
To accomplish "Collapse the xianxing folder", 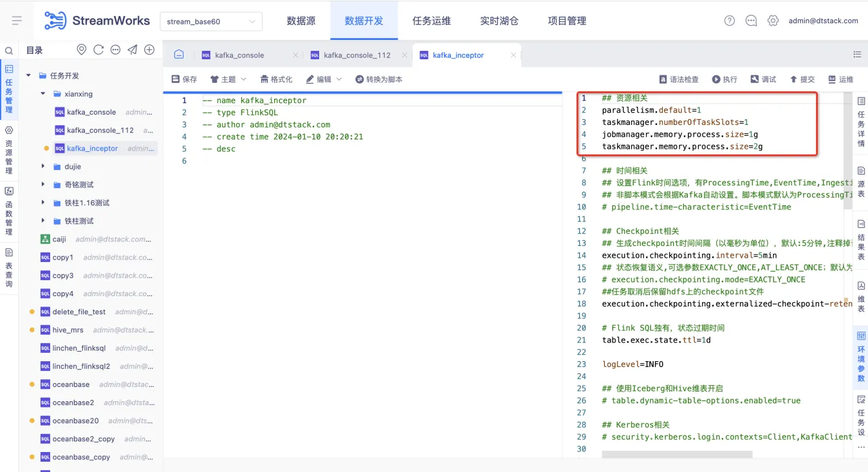I will tap(43, 94).
